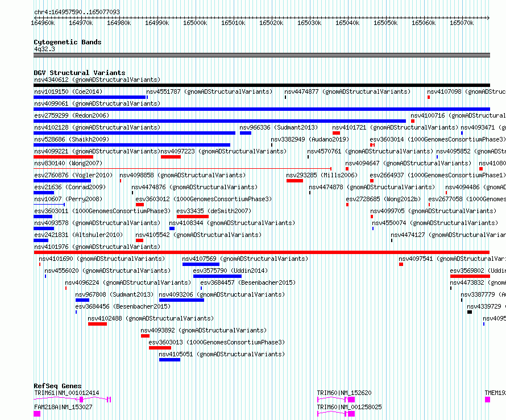Click the nsv966336 small blue bar

(246, 133)
